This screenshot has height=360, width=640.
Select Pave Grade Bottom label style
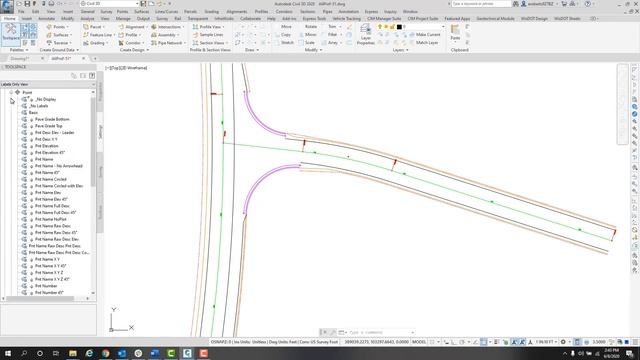[x=52, y=119]
